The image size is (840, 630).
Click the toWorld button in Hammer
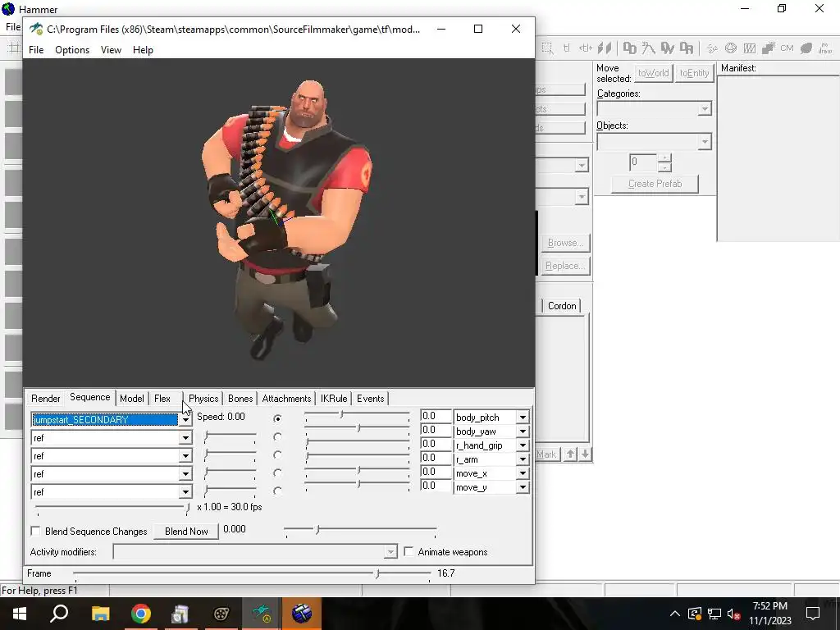(653, 73)
